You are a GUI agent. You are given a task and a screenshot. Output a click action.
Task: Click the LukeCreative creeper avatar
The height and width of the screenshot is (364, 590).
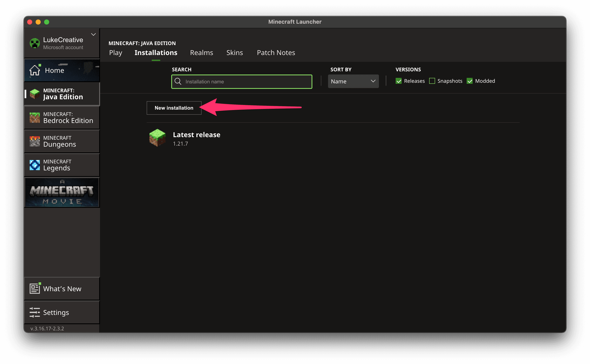35,43
